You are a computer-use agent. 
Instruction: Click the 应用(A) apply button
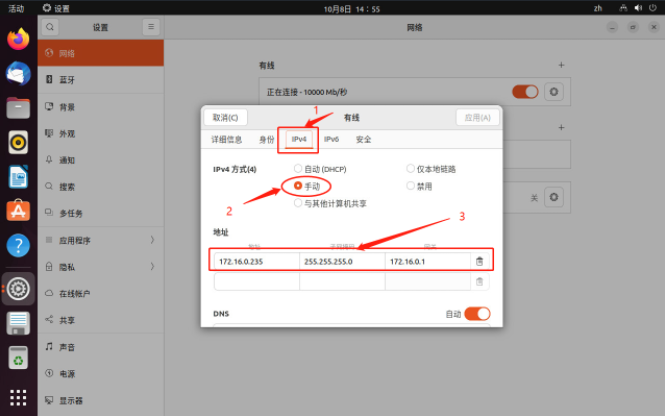478,117
